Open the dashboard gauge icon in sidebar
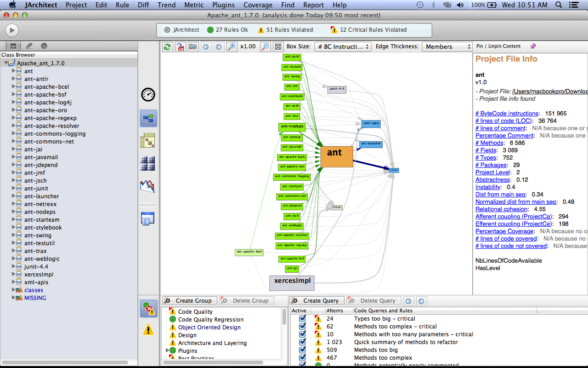The width and height of the screenshot is (588, 368). click(x=148, y=95)
